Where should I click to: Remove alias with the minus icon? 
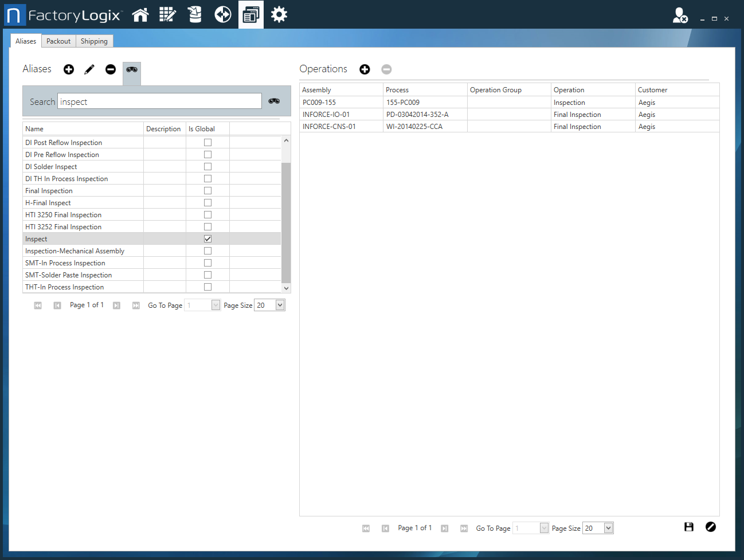tap(111, 69)
